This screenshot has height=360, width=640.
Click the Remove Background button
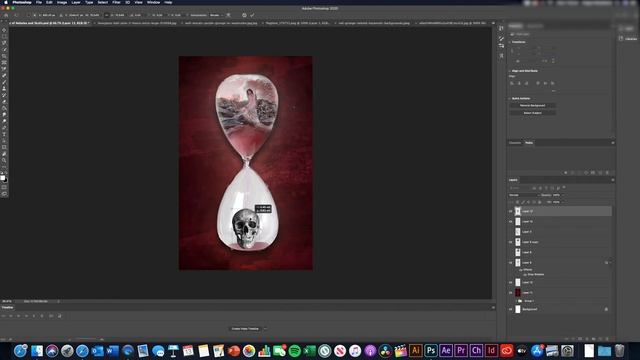[532, 105]
